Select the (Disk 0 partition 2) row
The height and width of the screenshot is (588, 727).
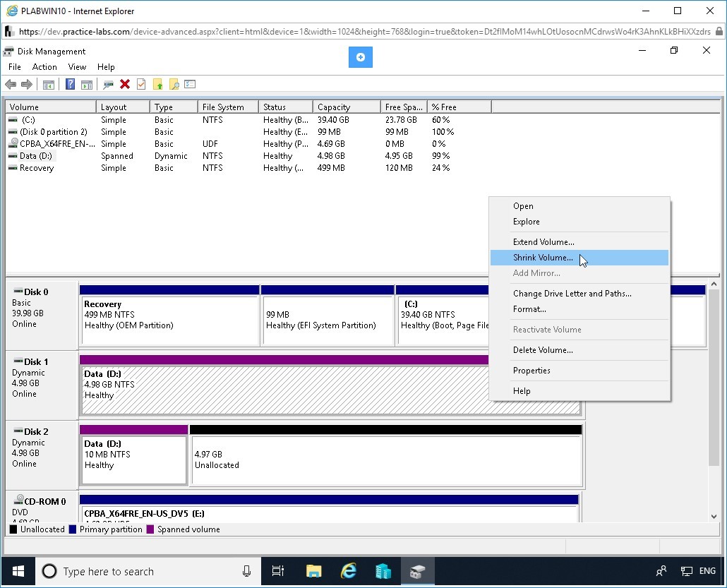click(x=249, y=132)
